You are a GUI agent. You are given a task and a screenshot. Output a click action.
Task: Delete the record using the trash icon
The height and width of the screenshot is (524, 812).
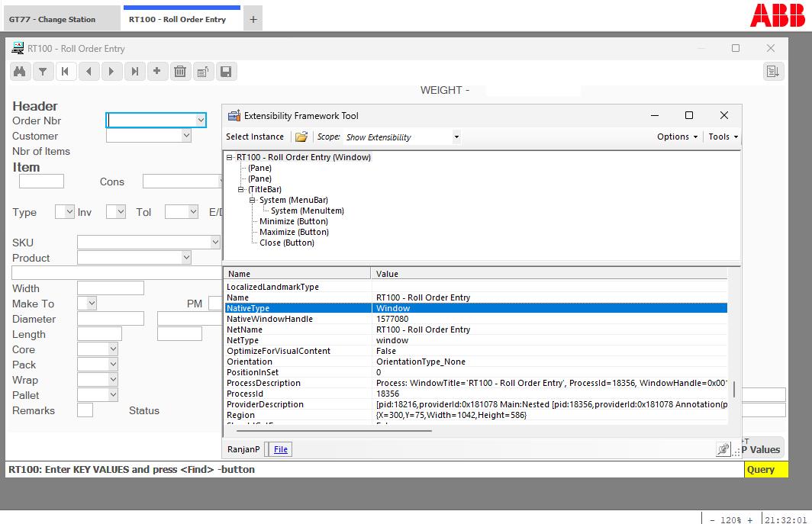point(181,71)
